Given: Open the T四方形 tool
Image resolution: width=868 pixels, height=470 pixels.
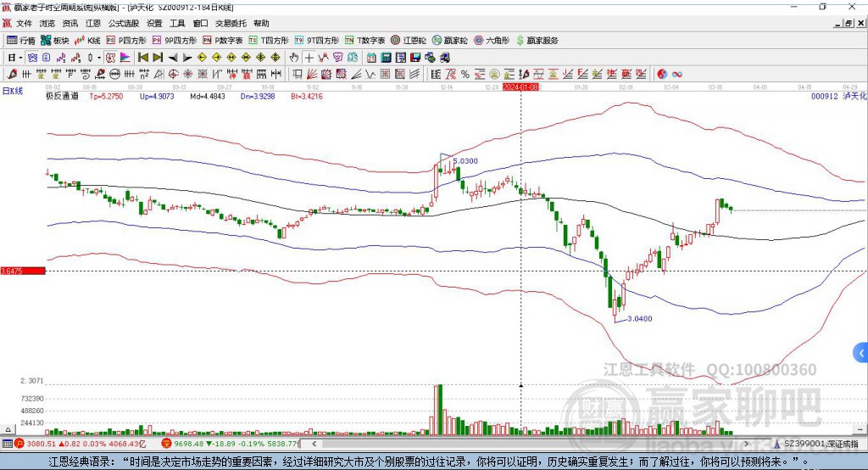Looking at the screenshot, I should [x=269, y=41].
